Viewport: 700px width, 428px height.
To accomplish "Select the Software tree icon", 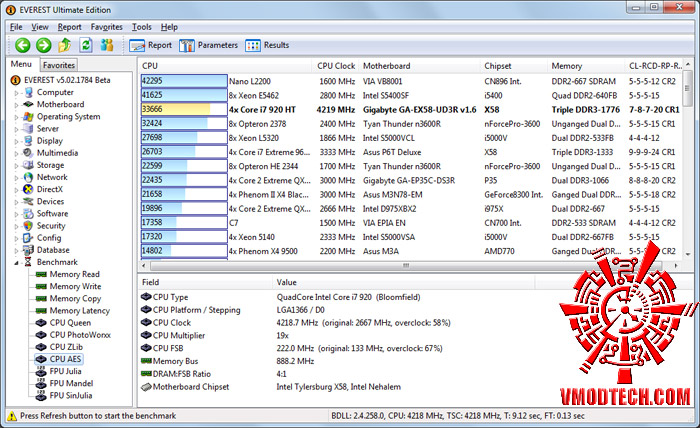I will (29, 213).
